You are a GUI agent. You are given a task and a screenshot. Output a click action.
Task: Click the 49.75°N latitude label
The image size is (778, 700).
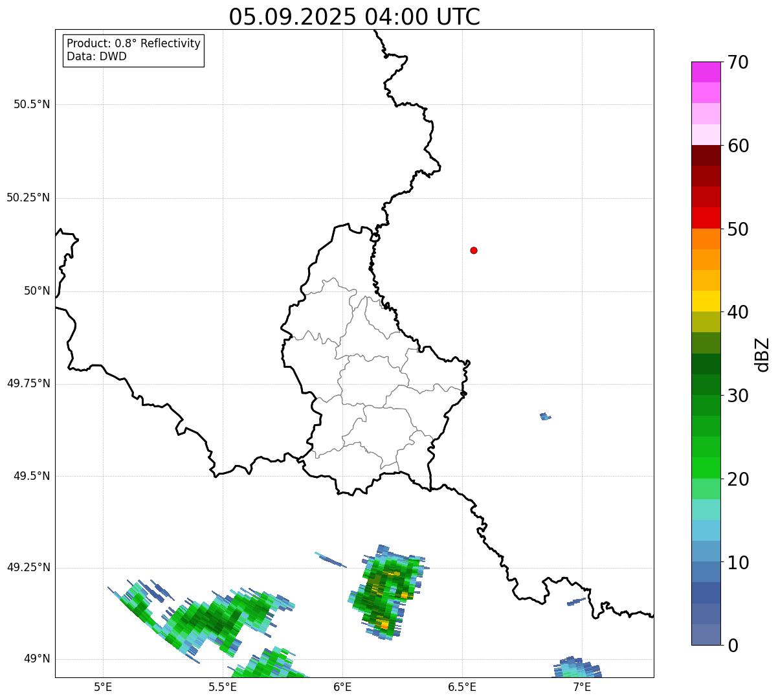(x=28, y=383)
